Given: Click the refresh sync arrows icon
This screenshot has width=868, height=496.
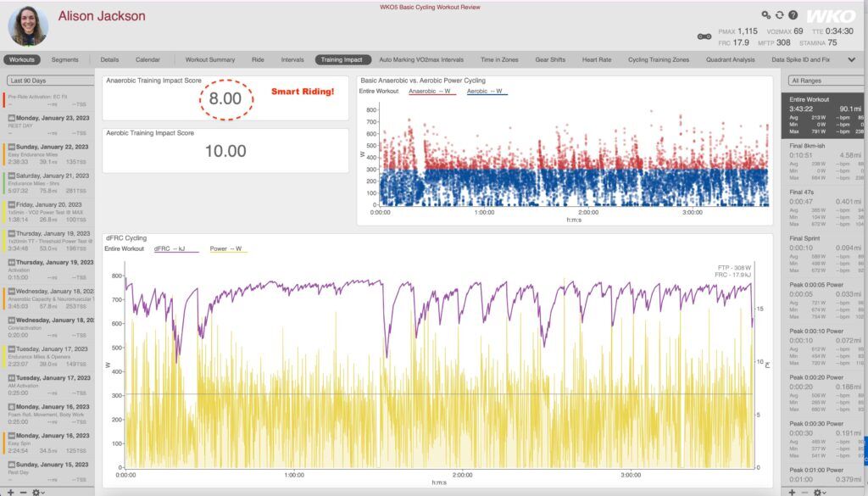Looking at the screenshot, I should 780,15.
